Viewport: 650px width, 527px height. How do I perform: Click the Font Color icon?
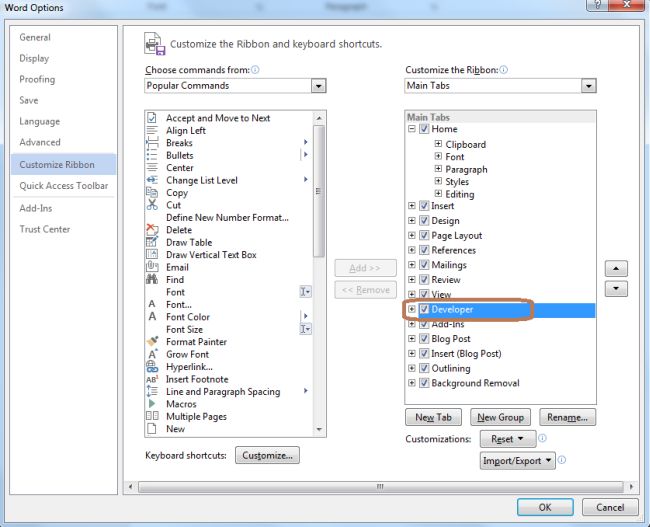click(x=152, y=317)
